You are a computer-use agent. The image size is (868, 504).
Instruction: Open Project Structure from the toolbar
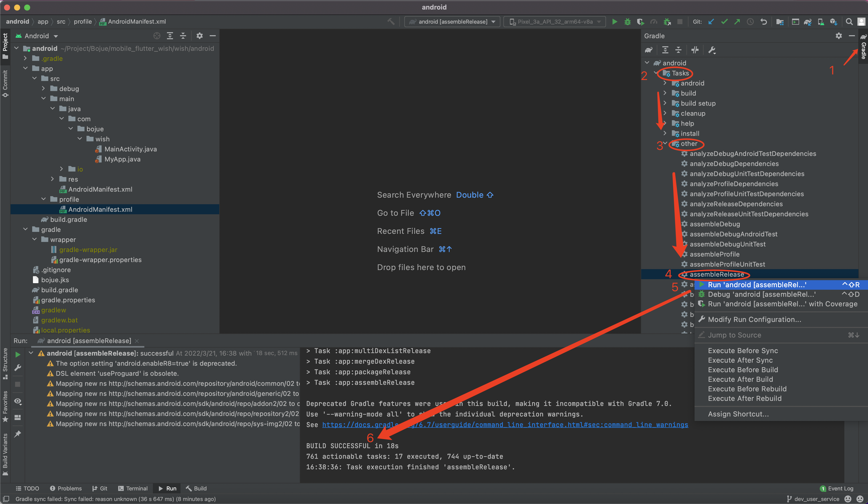pyautogui.click(x=780, y=22)
